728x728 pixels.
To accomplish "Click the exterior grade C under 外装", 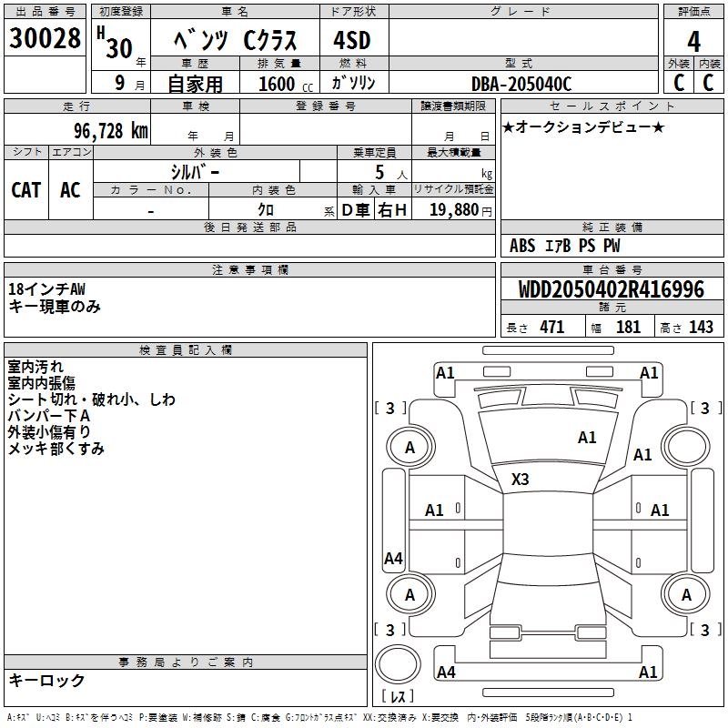I will [x=679, y=83].
